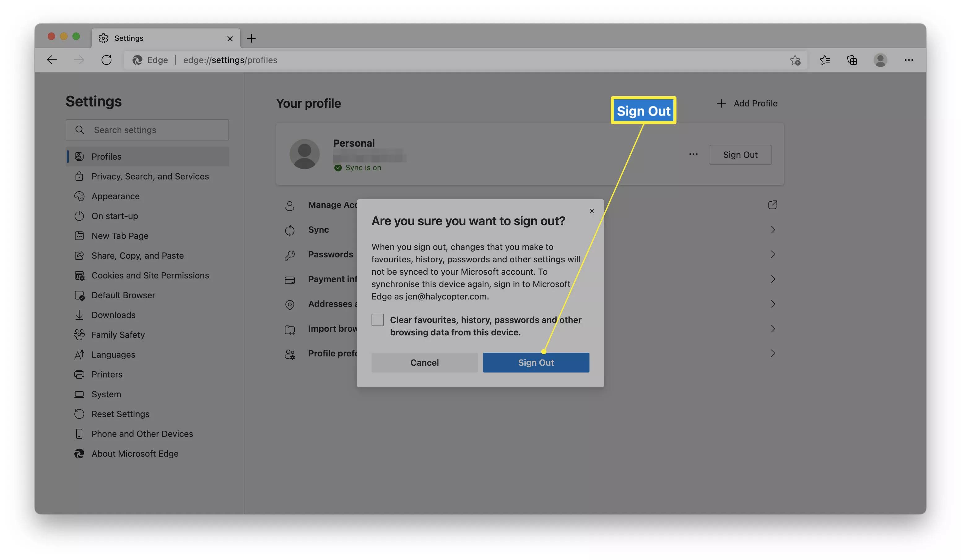This screenshot has height=560, width=961.
Task: Click the Edge logo icon in address bar
Action: click(137, 60)
